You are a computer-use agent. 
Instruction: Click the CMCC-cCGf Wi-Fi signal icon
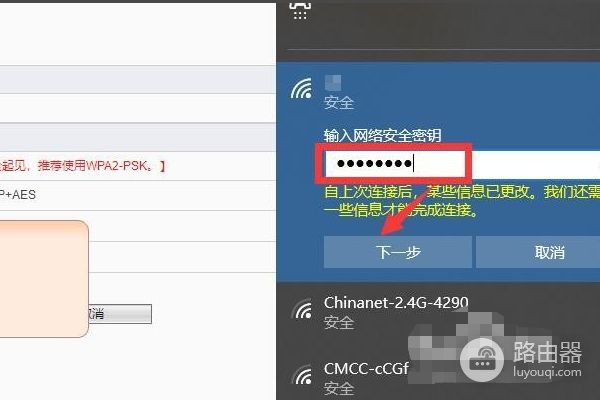tap(301, 375)
